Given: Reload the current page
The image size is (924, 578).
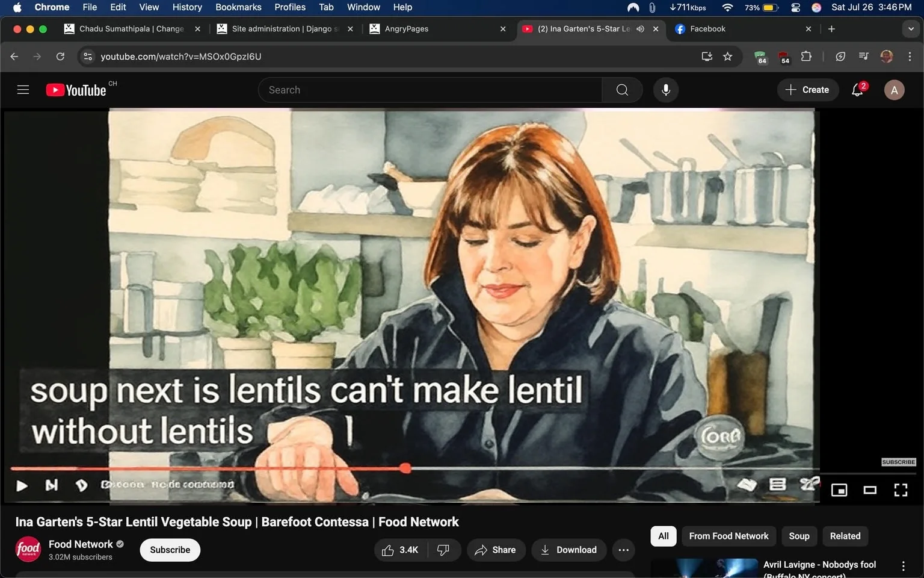Looking at the screenshot, I should tap(60, 56).
